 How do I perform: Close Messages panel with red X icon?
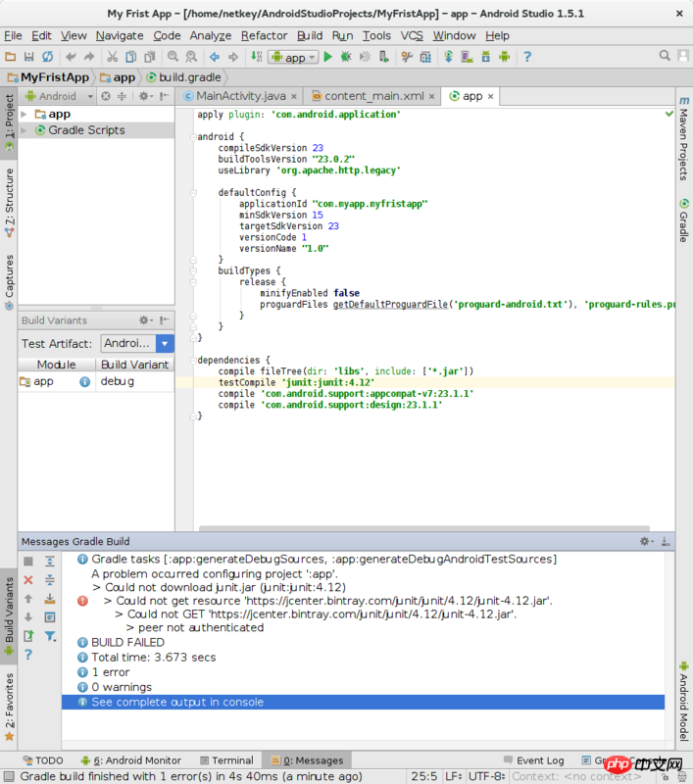click(28, 580)
